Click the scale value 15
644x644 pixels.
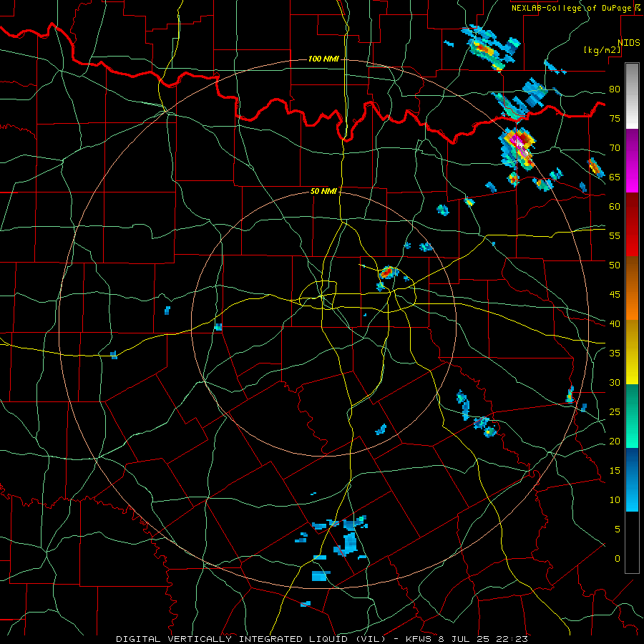pos(615,470)
